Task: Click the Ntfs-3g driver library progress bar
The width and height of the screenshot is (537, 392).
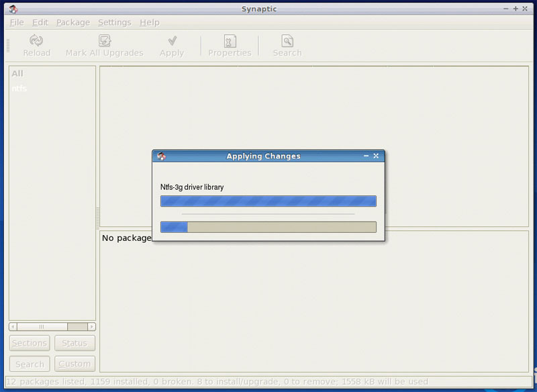Action: pos(268,201)
